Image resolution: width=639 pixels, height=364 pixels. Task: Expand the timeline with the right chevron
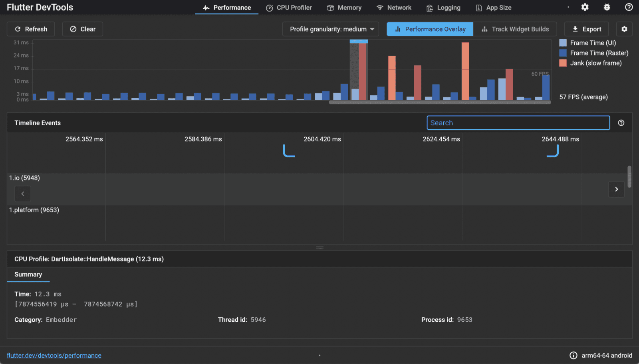[616, 189]
